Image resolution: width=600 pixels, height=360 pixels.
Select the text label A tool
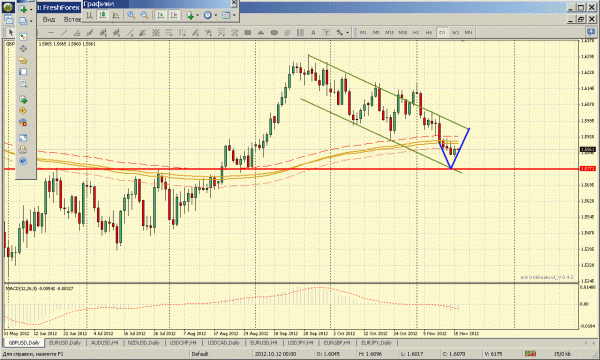pyautogui.click(x=313, y=33)
